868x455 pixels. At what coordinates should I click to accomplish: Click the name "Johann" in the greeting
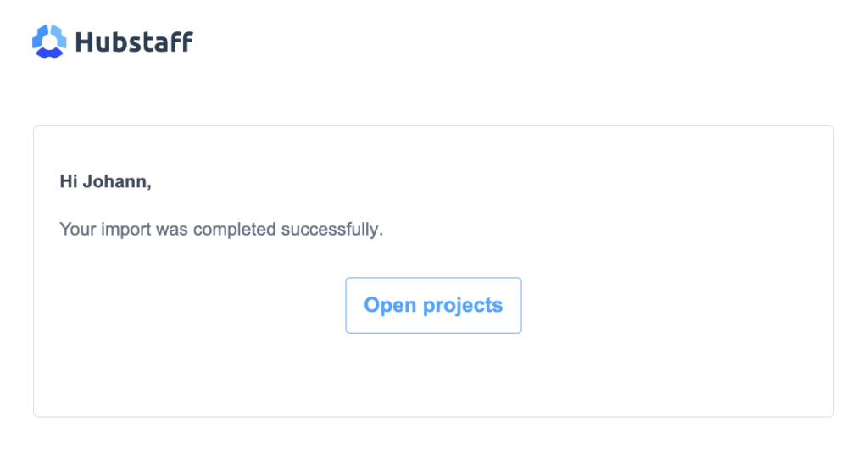(117, 181)
